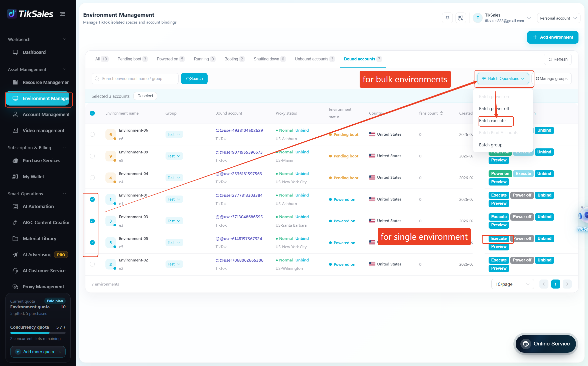The height and width of the screenshot is (366, 588).
Task: Select the Environment-06 row checkbox
Action: tap(92, 134)
